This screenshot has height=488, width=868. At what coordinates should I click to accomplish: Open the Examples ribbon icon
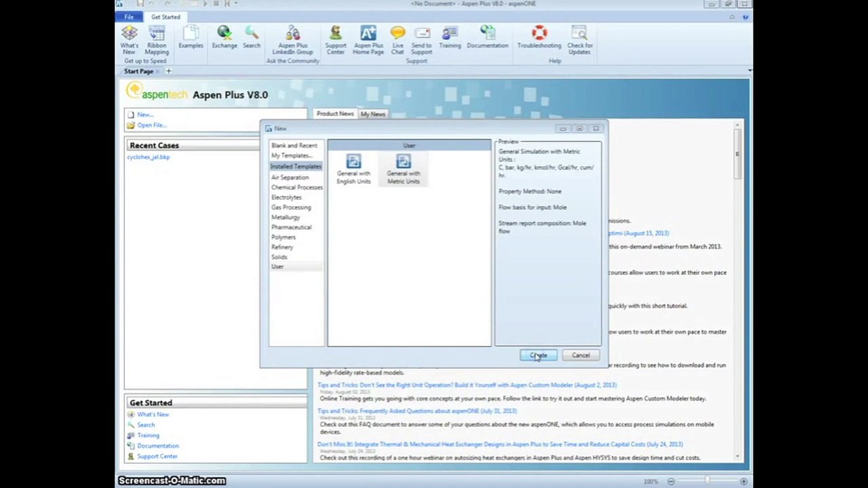pyautogui.click(x=191, y=37)
